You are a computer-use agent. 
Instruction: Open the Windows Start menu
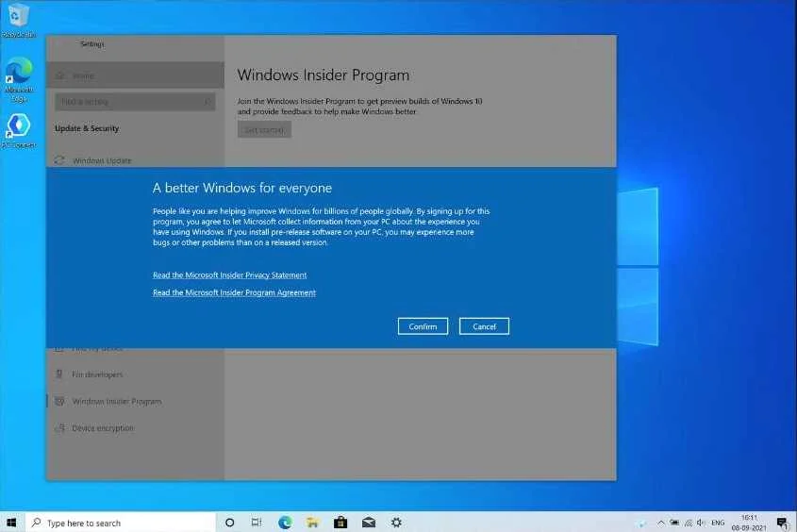(11, 523)
